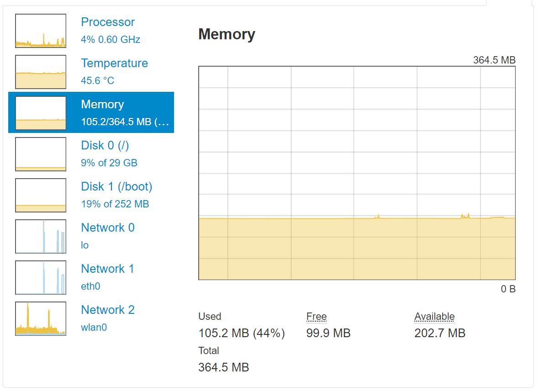Open the Disk 0 (/) usage thumbnail

pyautogui.click(x=41, y=154)
